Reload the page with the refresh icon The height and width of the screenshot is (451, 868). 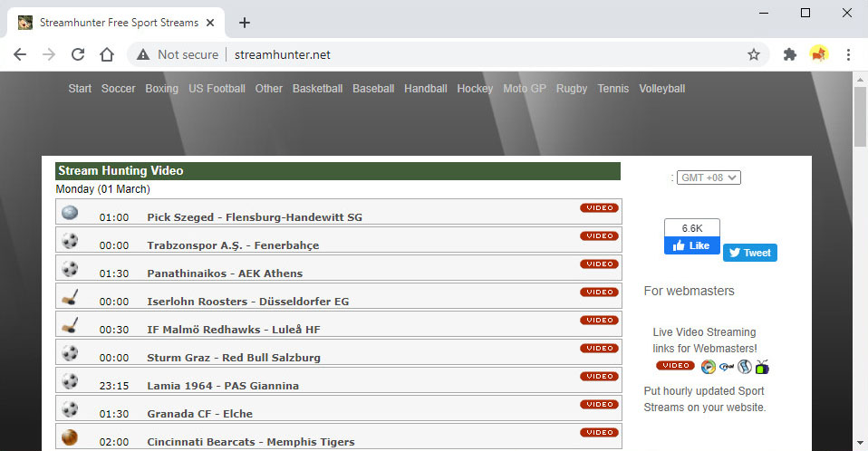coord(78,54)
